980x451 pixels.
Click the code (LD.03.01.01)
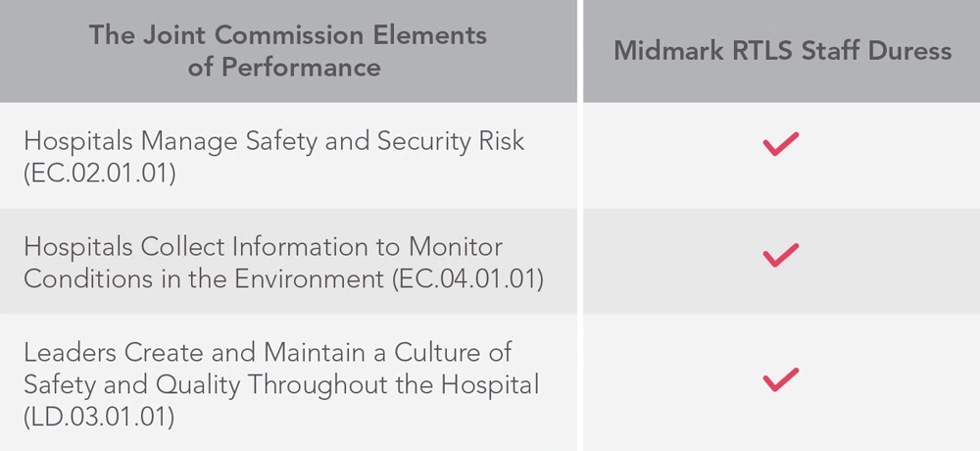(99, 417)
